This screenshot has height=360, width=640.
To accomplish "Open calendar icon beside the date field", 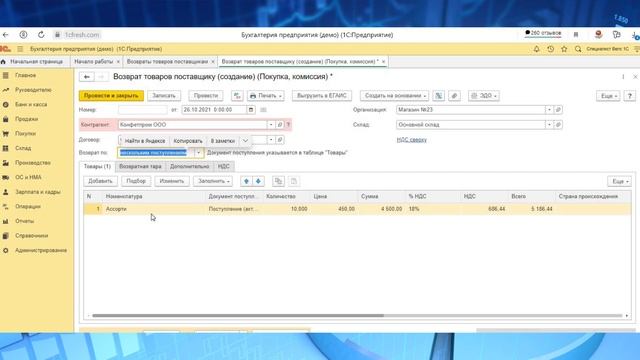I will pyautogui.click(x=251, y=110).
